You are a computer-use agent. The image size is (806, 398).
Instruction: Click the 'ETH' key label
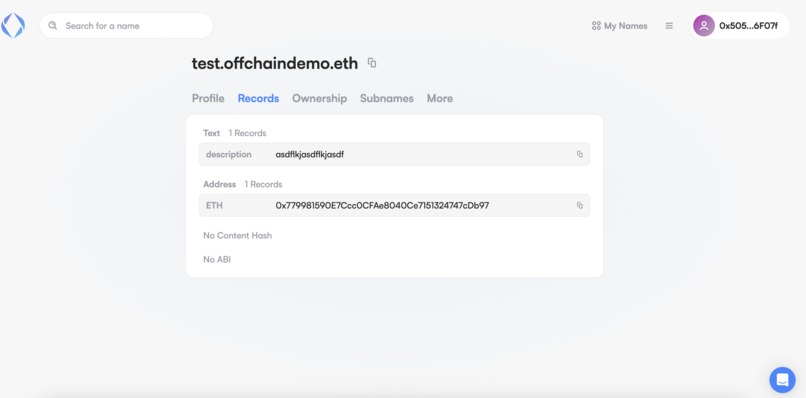click(214, 206)
